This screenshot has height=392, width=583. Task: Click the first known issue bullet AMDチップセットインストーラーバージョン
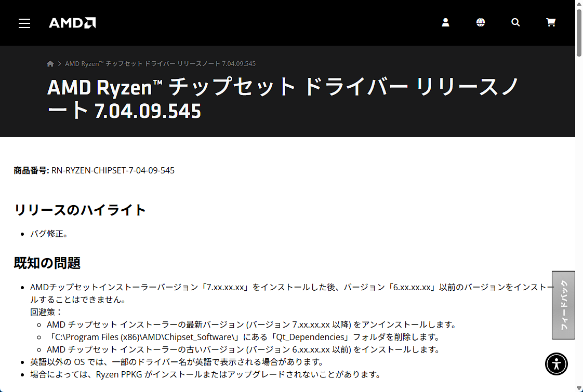(292, 293)
